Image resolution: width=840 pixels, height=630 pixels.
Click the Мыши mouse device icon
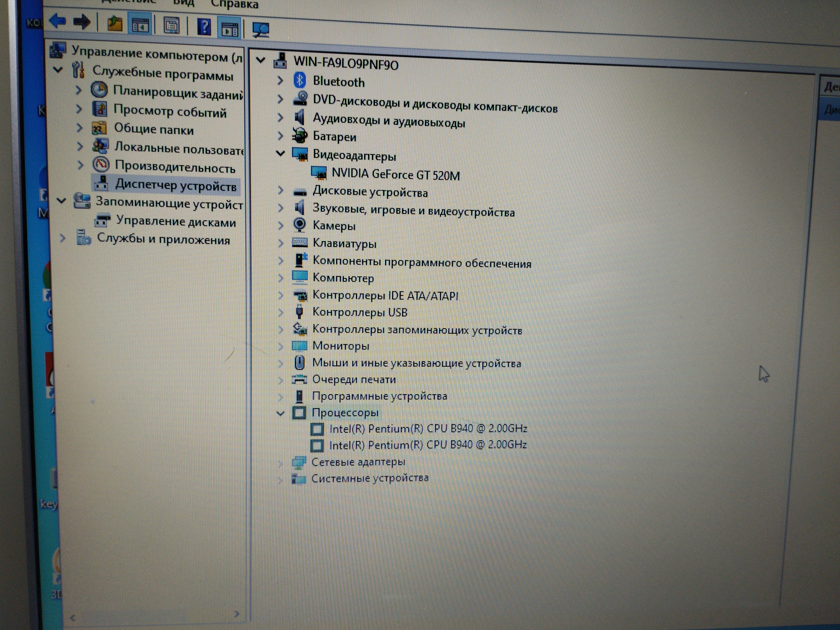pyautogui.click(x=299, y=362)
